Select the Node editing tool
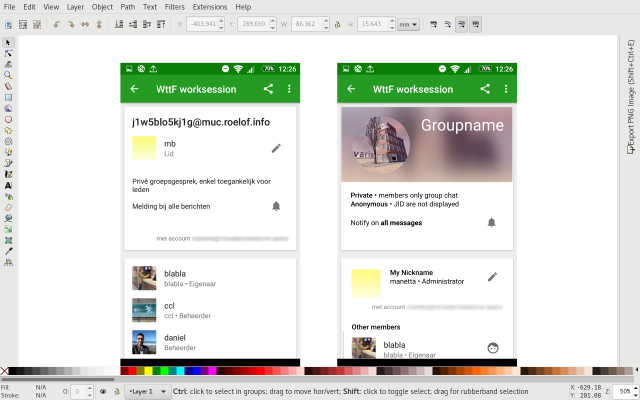 8,53
